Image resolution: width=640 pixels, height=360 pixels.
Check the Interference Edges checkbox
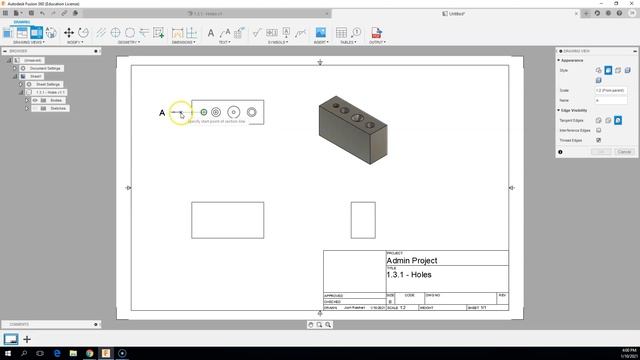[x=598, y=130]
